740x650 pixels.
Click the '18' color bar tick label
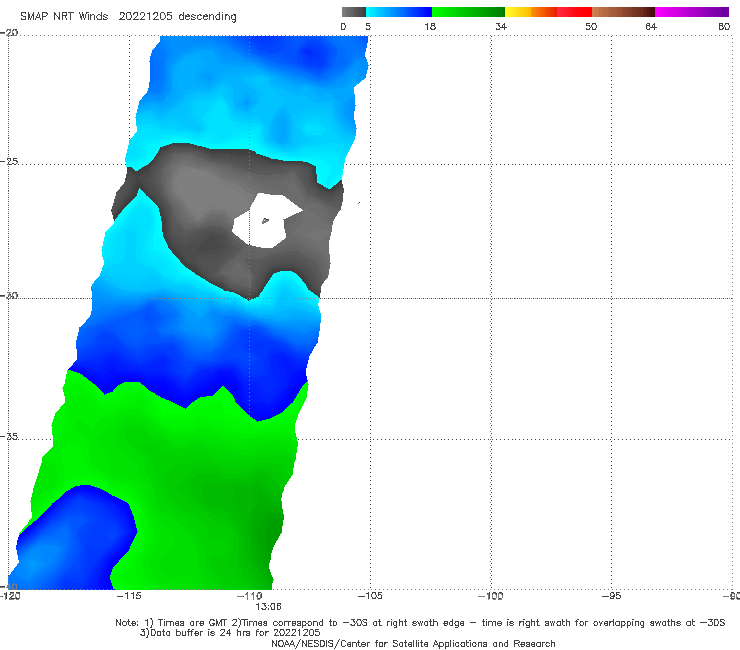pos(430,26)
